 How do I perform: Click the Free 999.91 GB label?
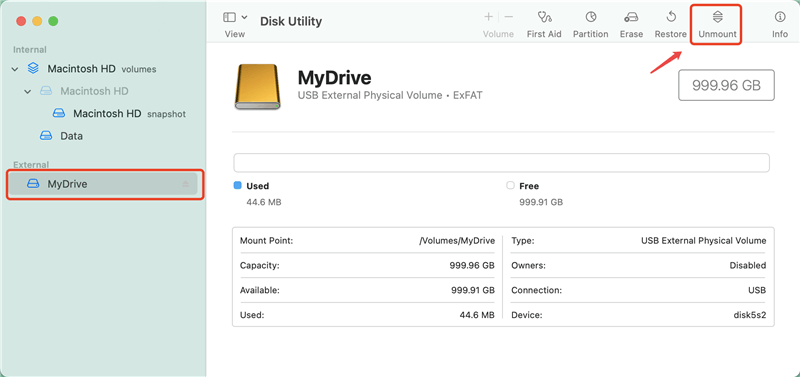point(541,202)
